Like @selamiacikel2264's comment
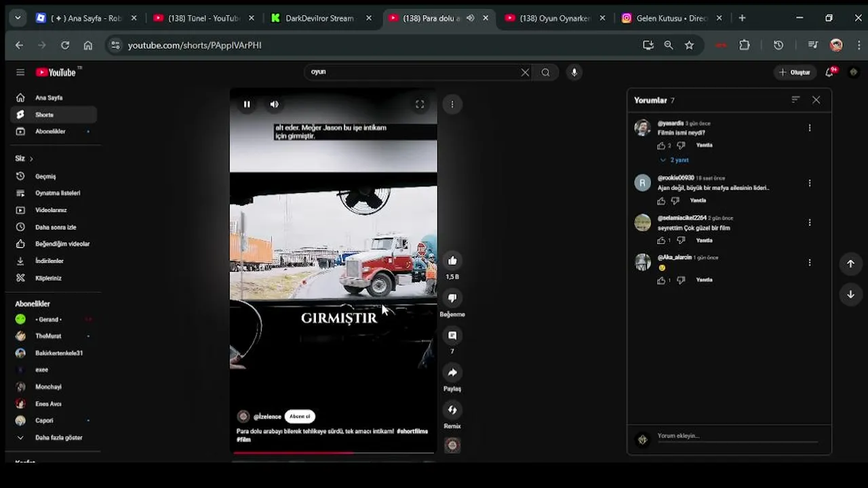This screenshot has width=868, height=488. point(661,241)
